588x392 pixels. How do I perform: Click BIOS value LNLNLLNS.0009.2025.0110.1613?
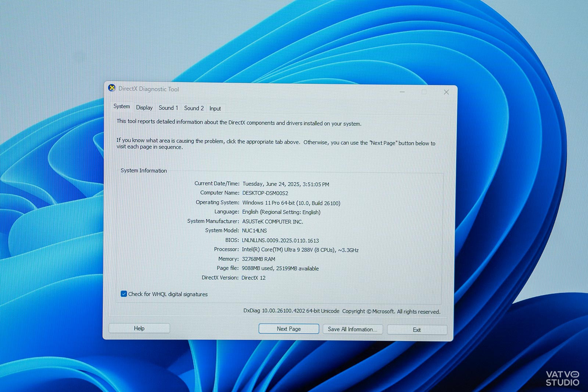coord(280,240)
